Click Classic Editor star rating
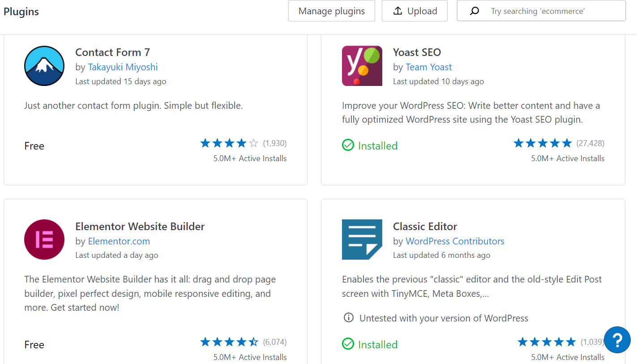 pyautogui.click(x=547, y=342)
